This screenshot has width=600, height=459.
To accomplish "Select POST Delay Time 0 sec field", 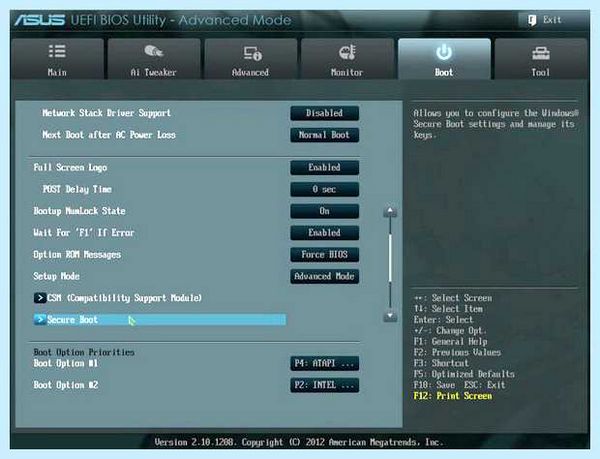I will point(324,189).
